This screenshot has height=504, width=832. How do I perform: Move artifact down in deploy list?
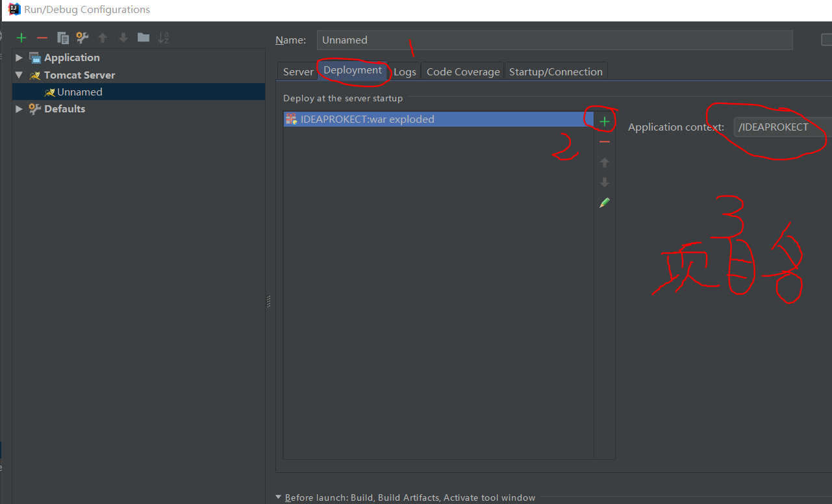coord(605,183)
